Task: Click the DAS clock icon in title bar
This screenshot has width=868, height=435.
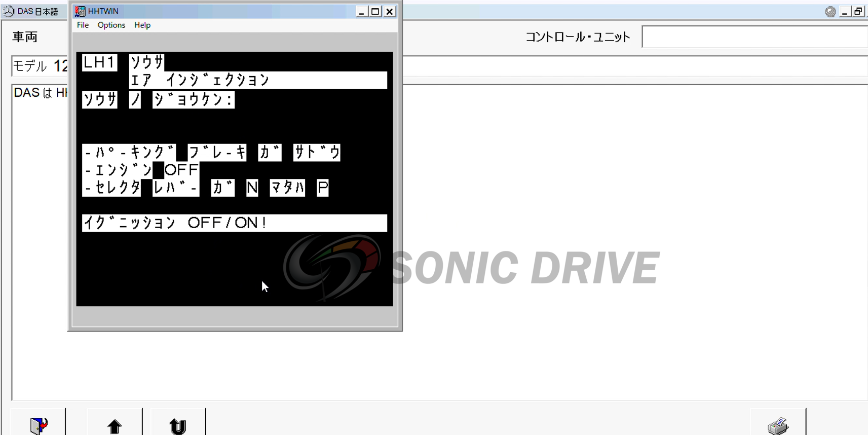Action: [9, 11]
